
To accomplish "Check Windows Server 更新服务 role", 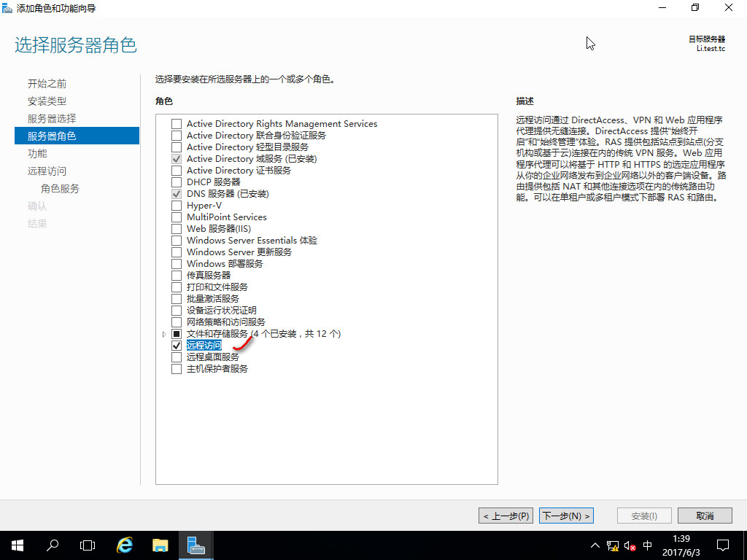I will point(177,252).
